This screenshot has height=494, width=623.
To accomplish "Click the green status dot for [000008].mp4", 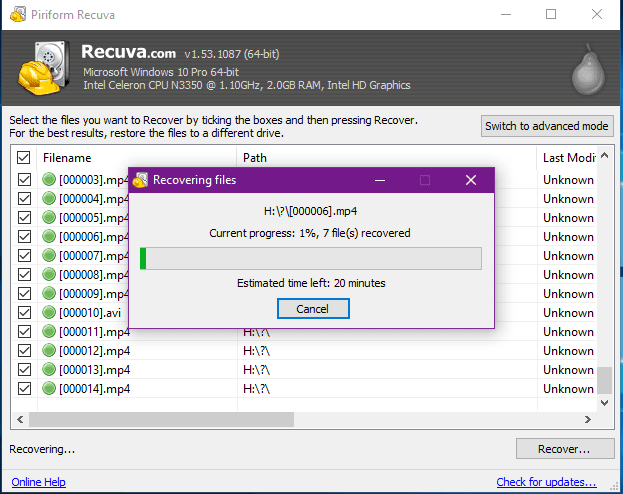I will [49, 275].
